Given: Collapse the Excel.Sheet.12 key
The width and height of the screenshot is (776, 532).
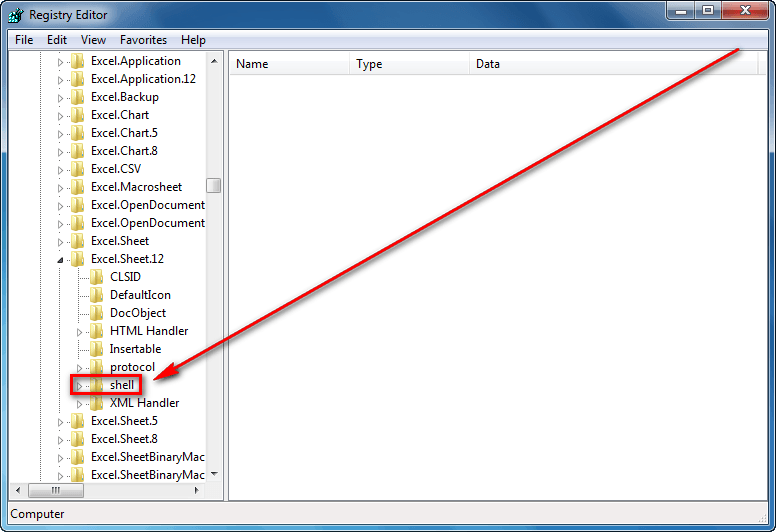Looking at the screenshot, I should click(x=60, y=260).
